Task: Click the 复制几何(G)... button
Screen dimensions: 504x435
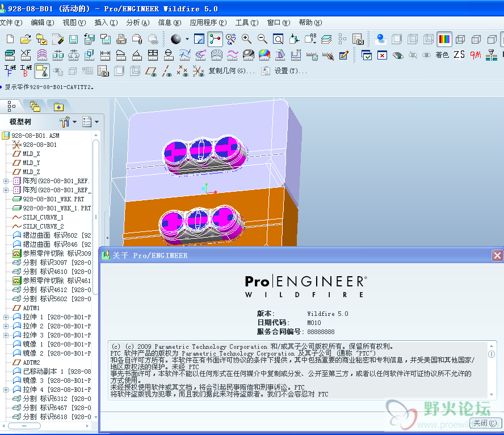Action: [232, 71]
